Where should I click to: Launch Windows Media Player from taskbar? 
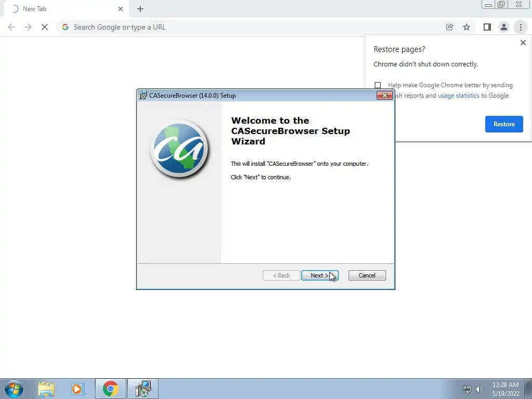click(x=77, y=389)
